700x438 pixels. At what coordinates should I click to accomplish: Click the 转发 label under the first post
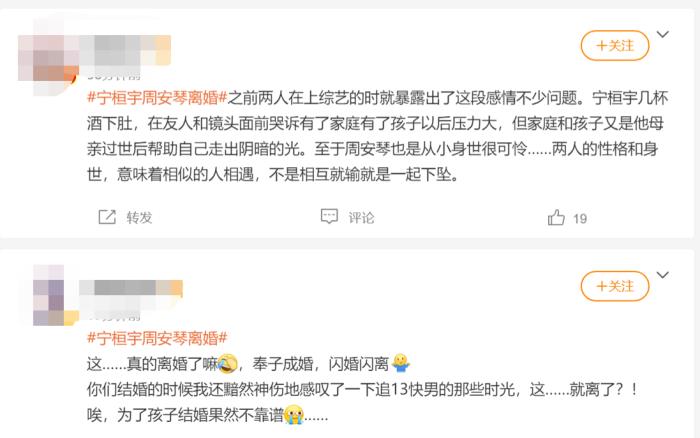click(139, 218)
